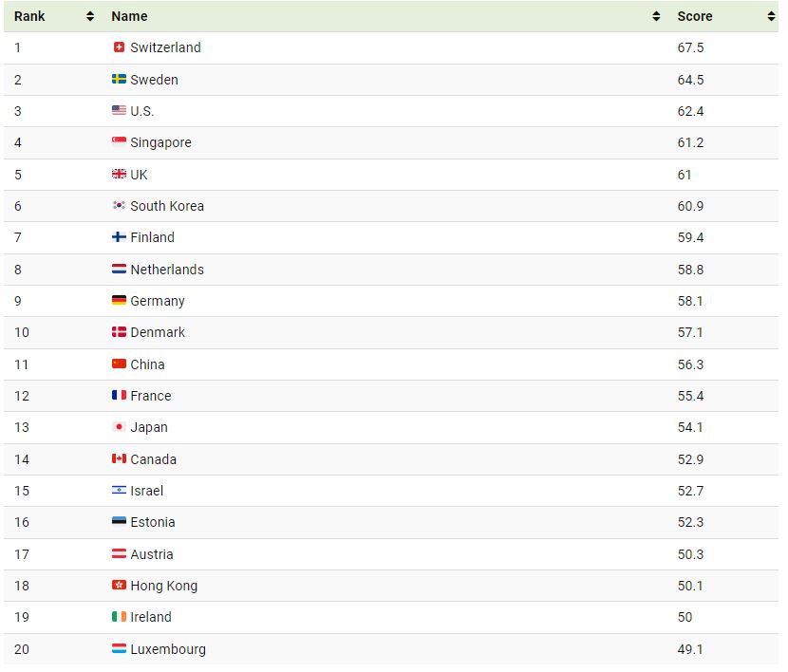Image resolution: width=788 pixels, height=672 pixels.
Task: Click the Sweden flag icon
Action: [x=119, y=80]
